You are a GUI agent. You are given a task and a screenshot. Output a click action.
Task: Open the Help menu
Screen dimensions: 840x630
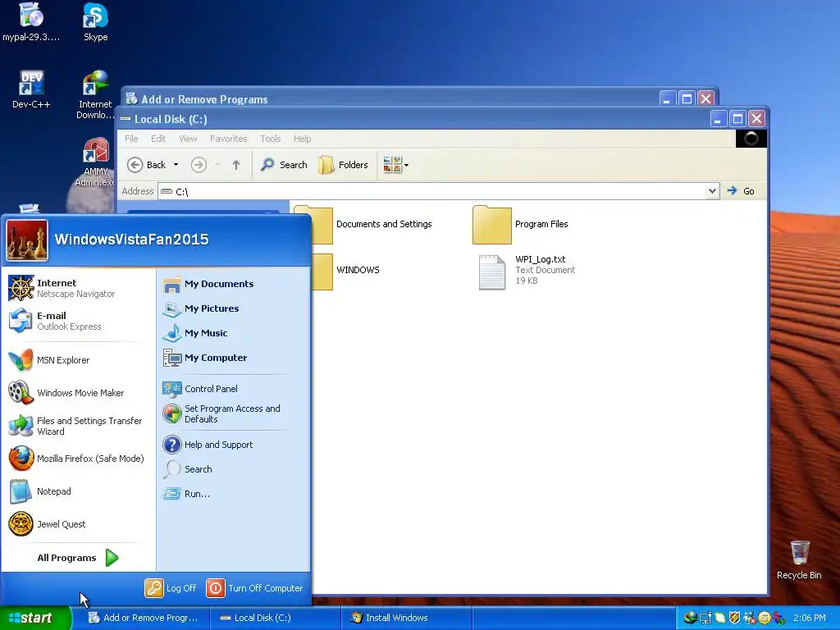pyautogui.click(x=302, y=139)
